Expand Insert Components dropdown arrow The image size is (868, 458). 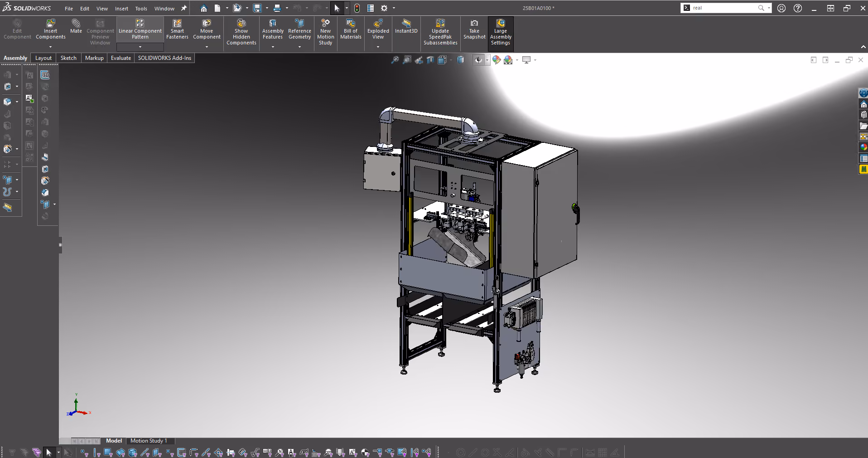coord(50,47)
